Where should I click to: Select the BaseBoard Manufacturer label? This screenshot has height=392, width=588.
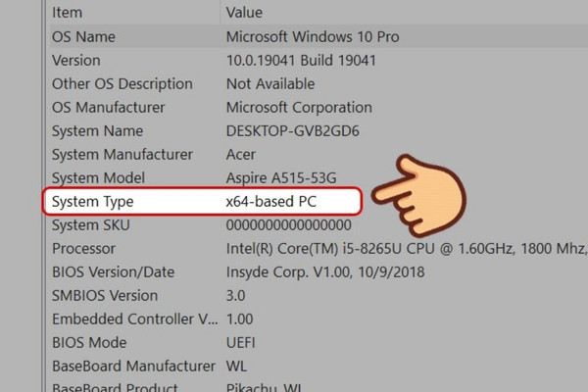coord(133,367)
